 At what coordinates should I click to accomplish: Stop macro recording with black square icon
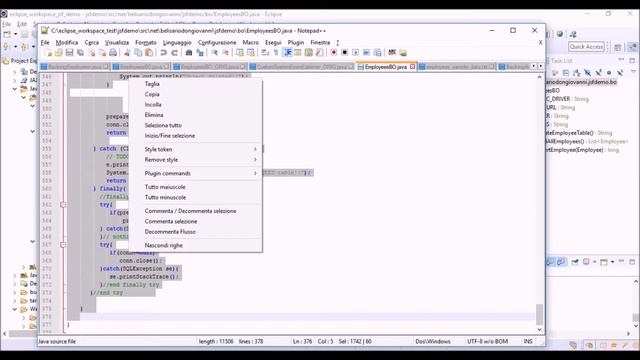click(x=344, y=53)
